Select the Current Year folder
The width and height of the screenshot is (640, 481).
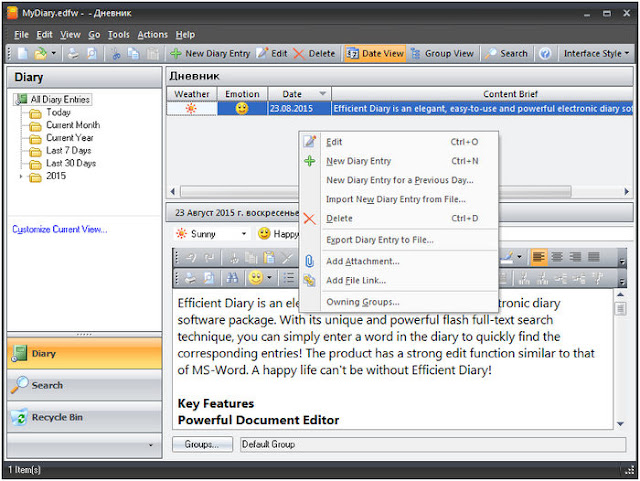[70, 137]
